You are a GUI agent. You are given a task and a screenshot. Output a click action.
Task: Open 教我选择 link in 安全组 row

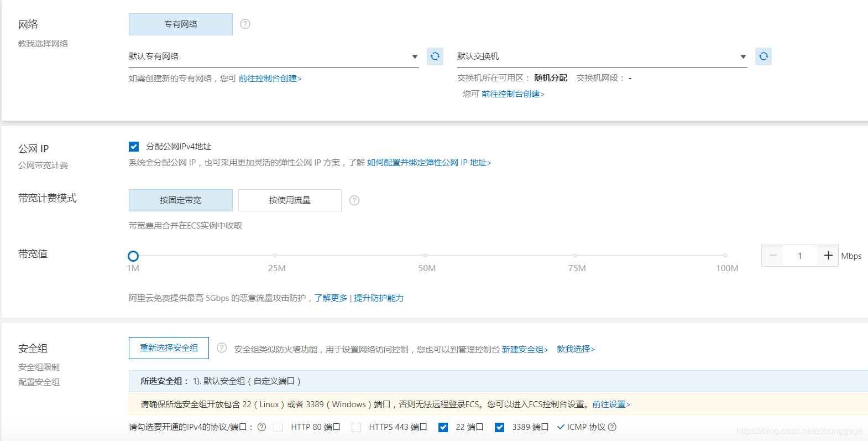[x=576, y=349]
